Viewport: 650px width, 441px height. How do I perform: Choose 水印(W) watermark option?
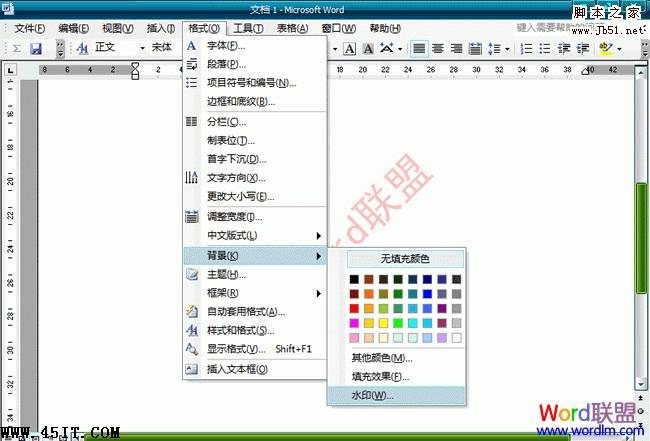(x=397, y=395)
